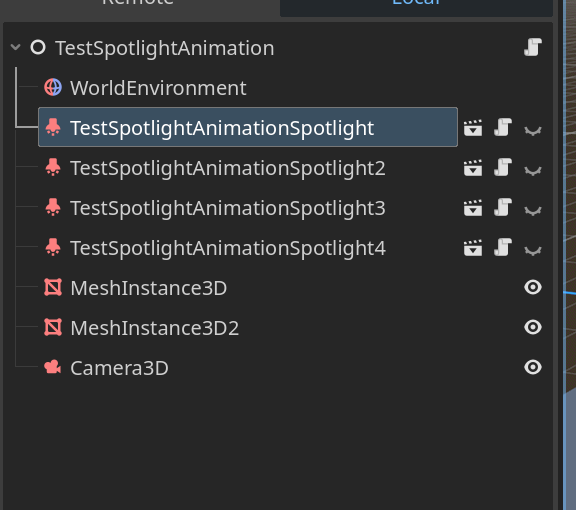
Task: Open TestSpotlightAnimationSpotlight2 scene instance icon
Action: point(473,168)
